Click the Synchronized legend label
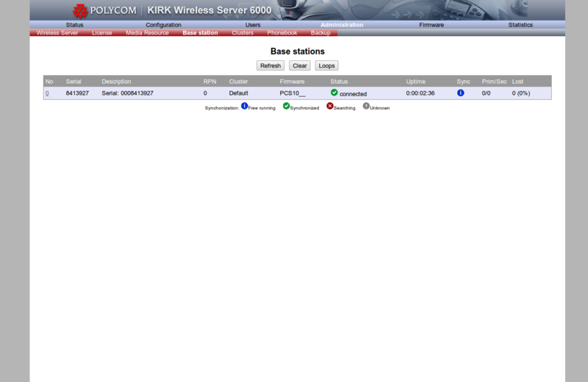 tap(304, 108)
